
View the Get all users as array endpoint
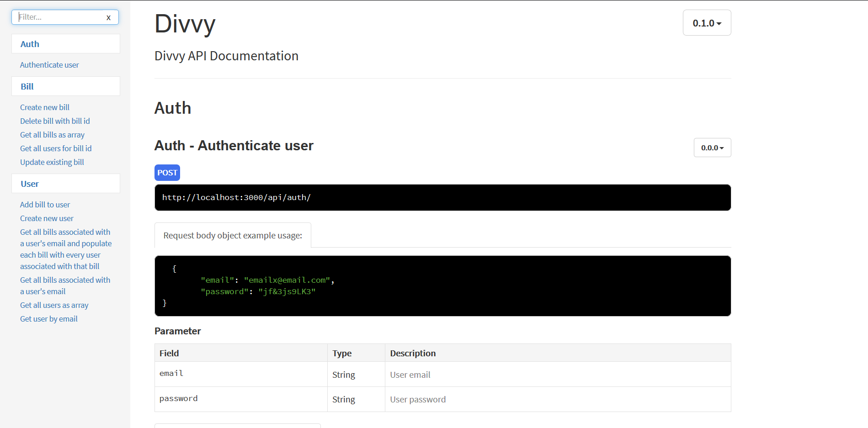pos(54,305)
